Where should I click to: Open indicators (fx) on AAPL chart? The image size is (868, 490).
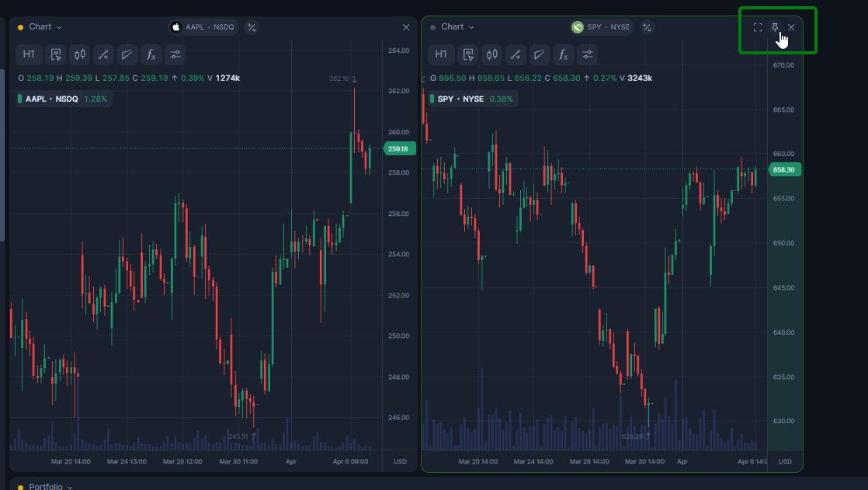tap(151, 54)
